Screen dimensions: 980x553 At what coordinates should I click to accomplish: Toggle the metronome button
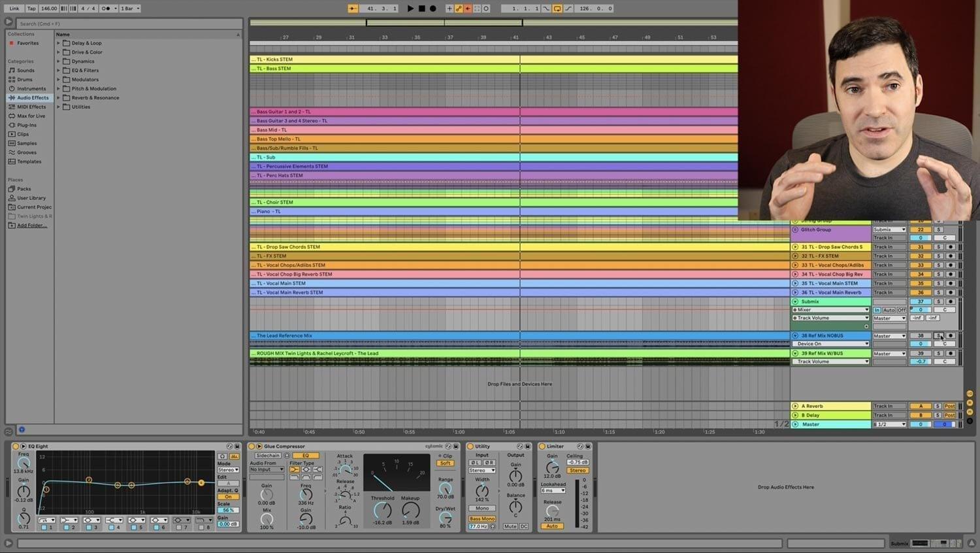click(106, 8)
